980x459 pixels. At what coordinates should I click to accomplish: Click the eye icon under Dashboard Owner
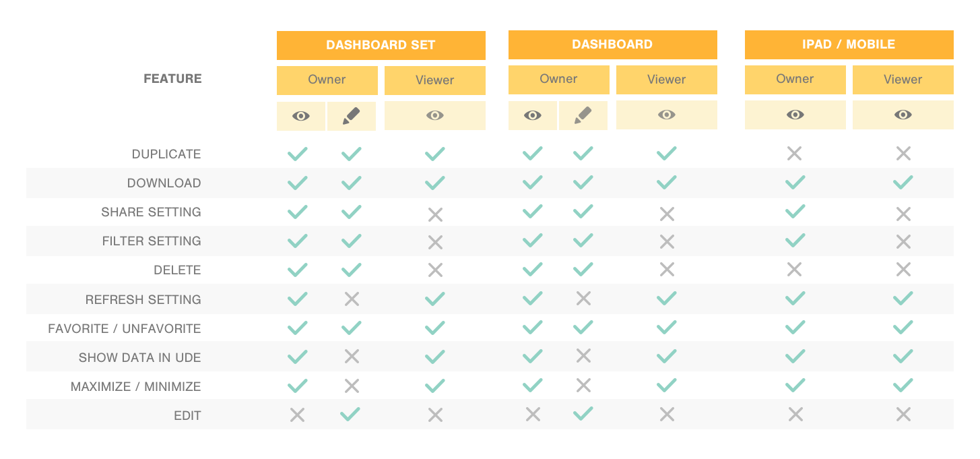(533, 116)
